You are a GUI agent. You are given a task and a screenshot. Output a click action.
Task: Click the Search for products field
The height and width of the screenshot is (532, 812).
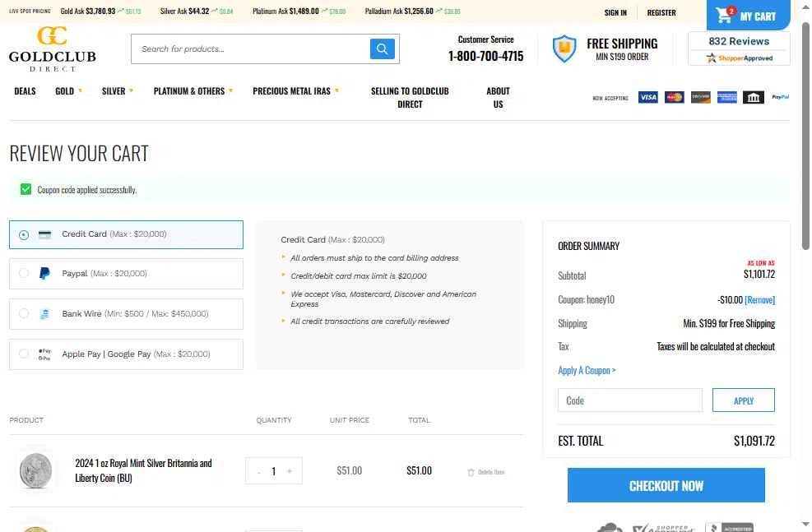251,49
